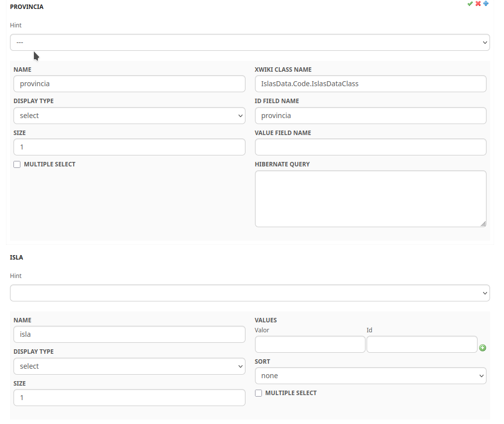This screenshot has height=424, width=504.
Task: Click inside the Hibernate Query textarea
Action: 371,199
